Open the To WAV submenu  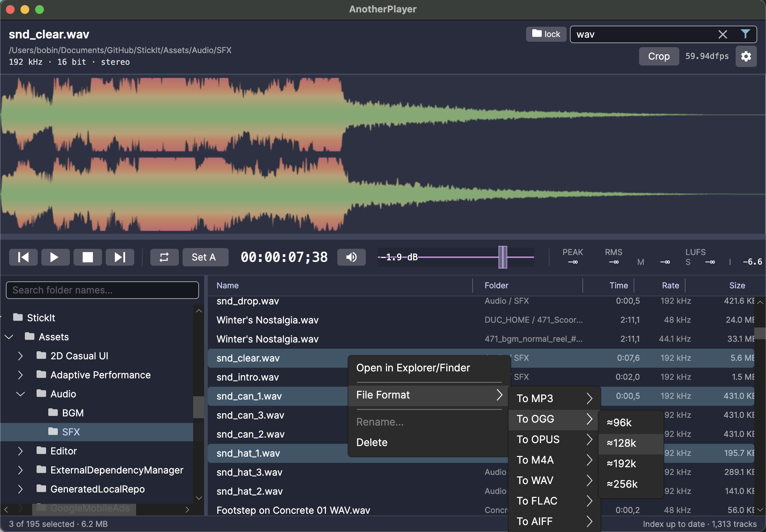pyautogui.click(x=554, y=480)
